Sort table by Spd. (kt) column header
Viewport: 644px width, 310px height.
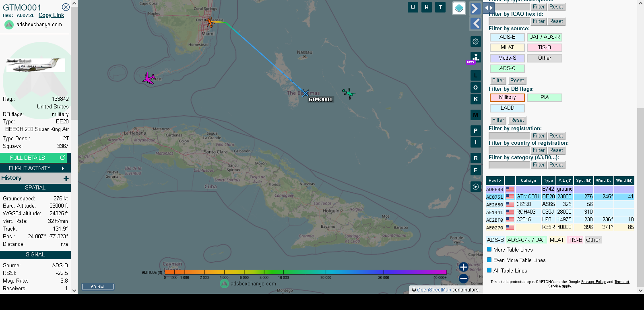point(584,181)
